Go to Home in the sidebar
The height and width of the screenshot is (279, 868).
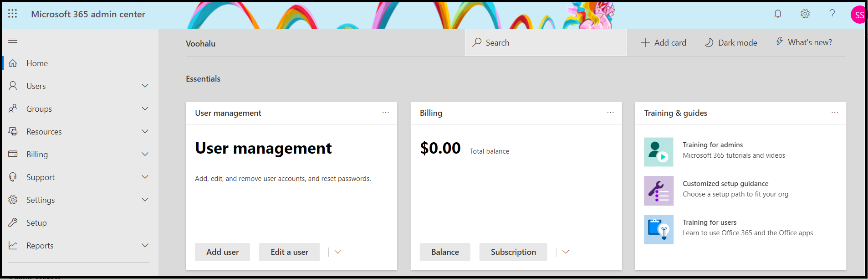[x=37, y=63]
